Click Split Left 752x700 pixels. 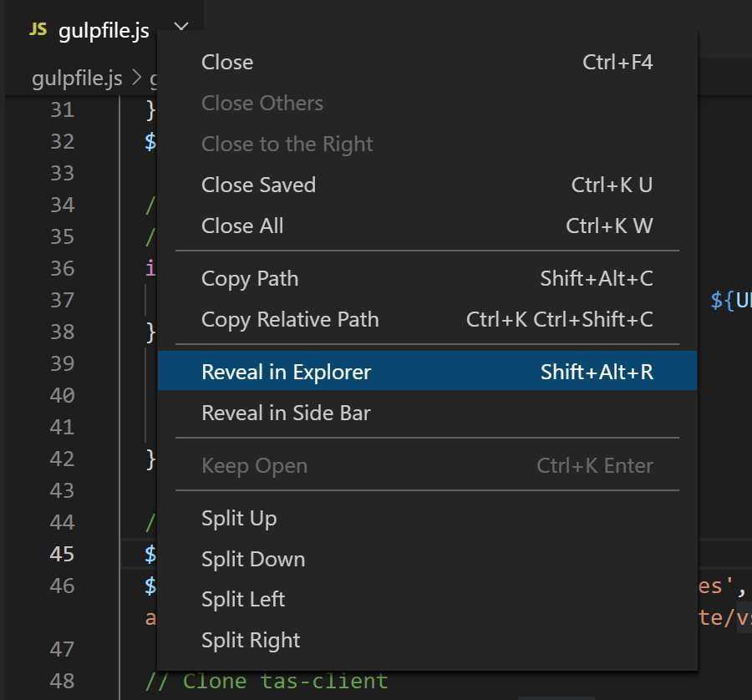pyautogui.click(x=243, y=599)
